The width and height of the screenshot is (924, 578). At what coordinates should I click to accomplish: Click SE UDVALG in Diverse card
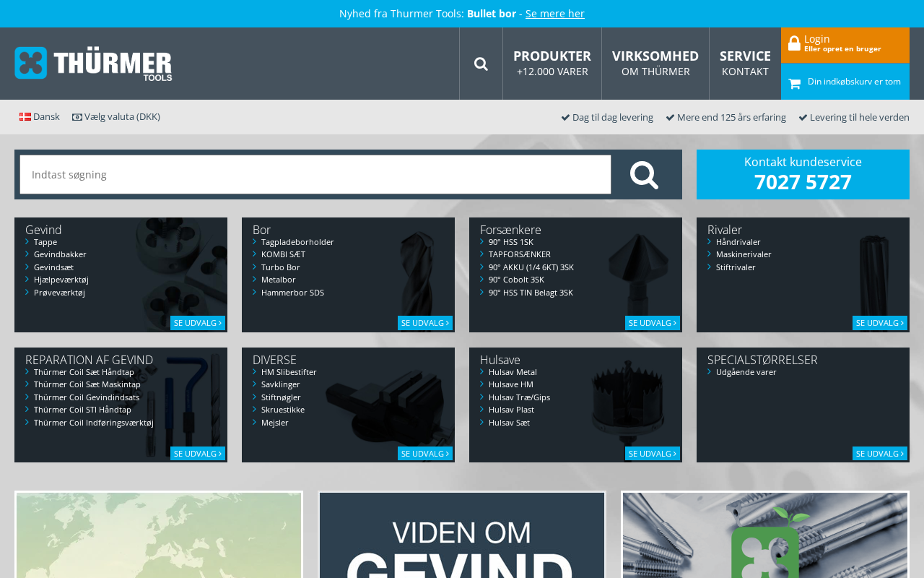click(425, 454)
